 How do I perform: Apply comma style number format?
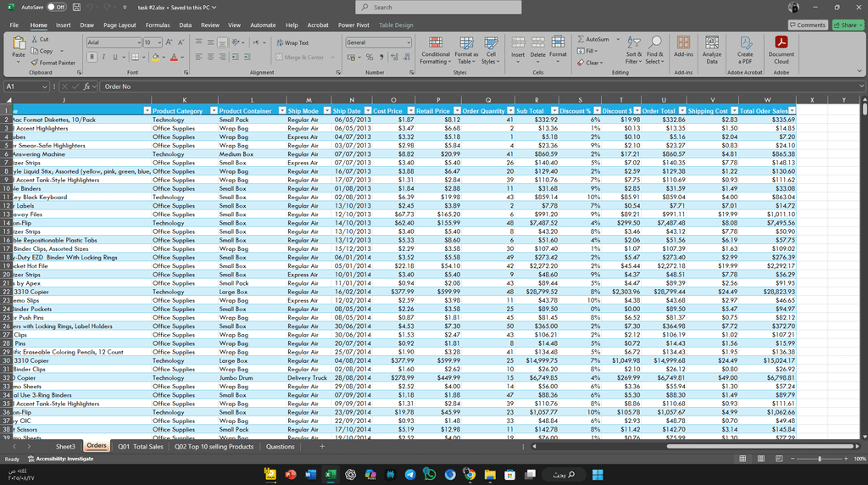(x=381, y=57)
